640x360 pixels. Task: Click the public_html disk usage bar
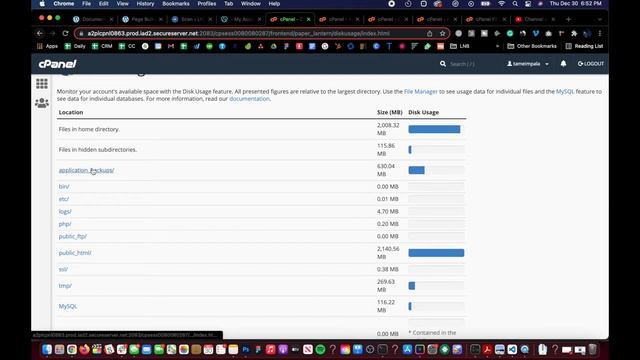[x=436, y=253]
